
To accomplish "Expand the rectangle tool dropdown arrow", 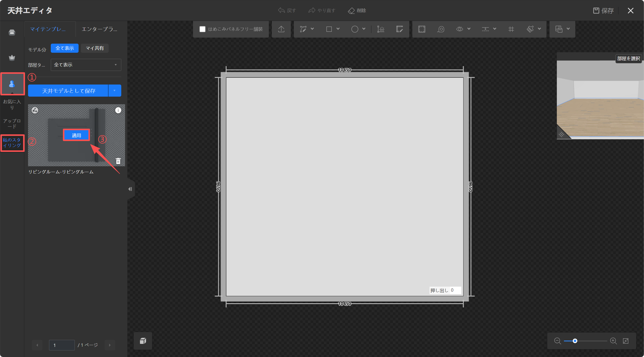I will pos(338,29).
